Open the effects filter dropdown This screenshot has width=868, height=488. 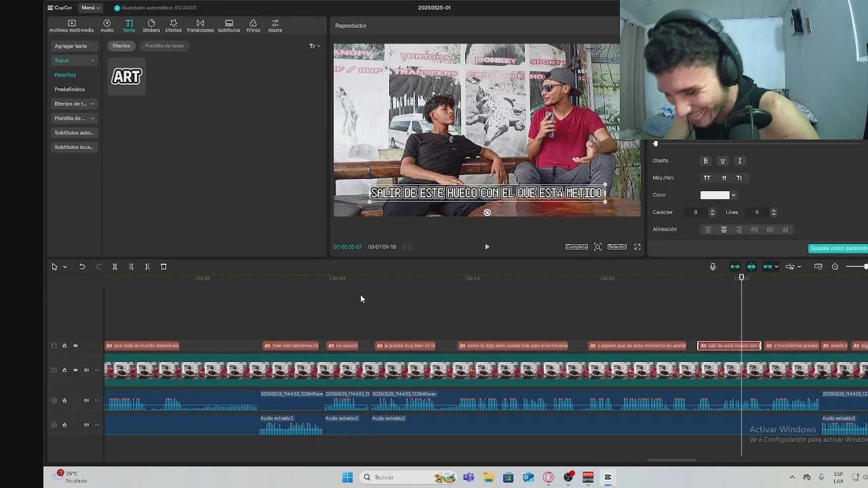pos(315,46)
